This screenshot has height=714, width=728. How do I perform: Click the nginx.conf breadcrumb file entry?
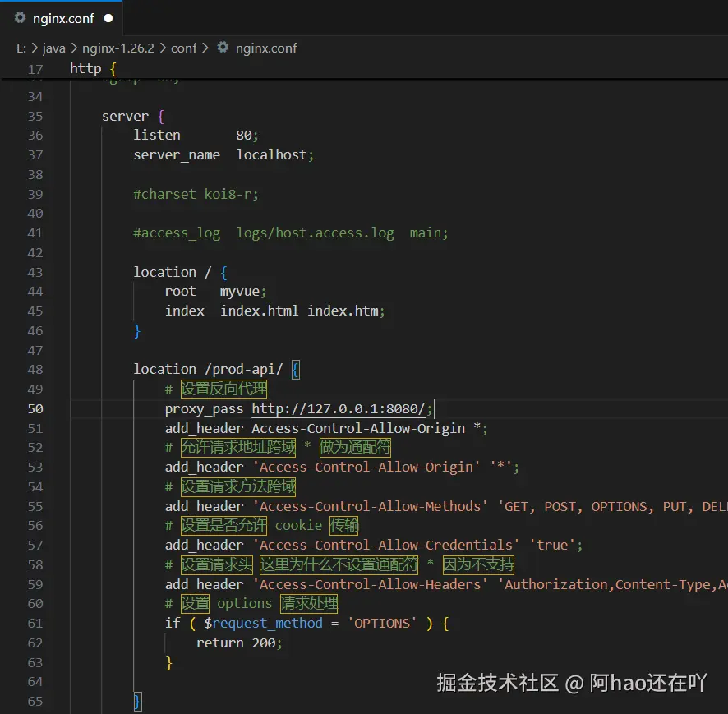point(266,48)
